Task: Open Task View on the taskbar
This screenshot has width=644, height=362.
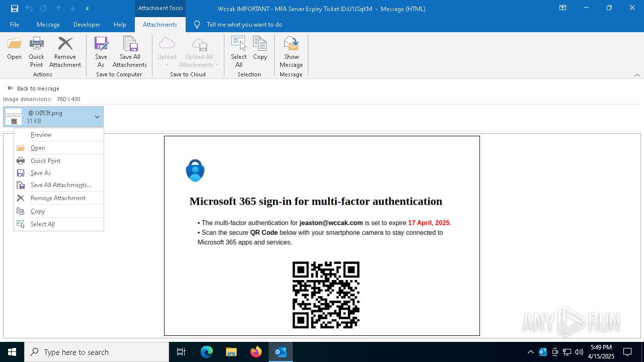Action: point(181,352)
